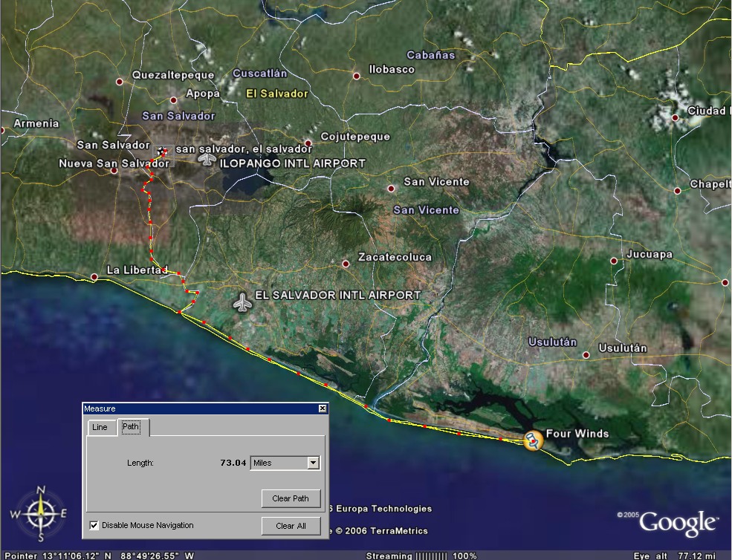Click the La Libertad city marker dot

click(x=94, y=277)
